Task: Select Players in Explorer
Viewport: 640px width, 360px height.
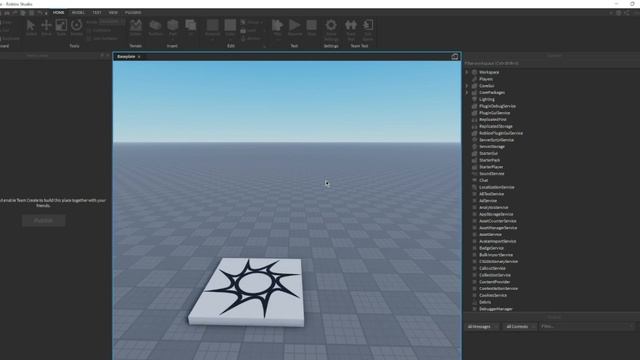Action: click(486, 79)
